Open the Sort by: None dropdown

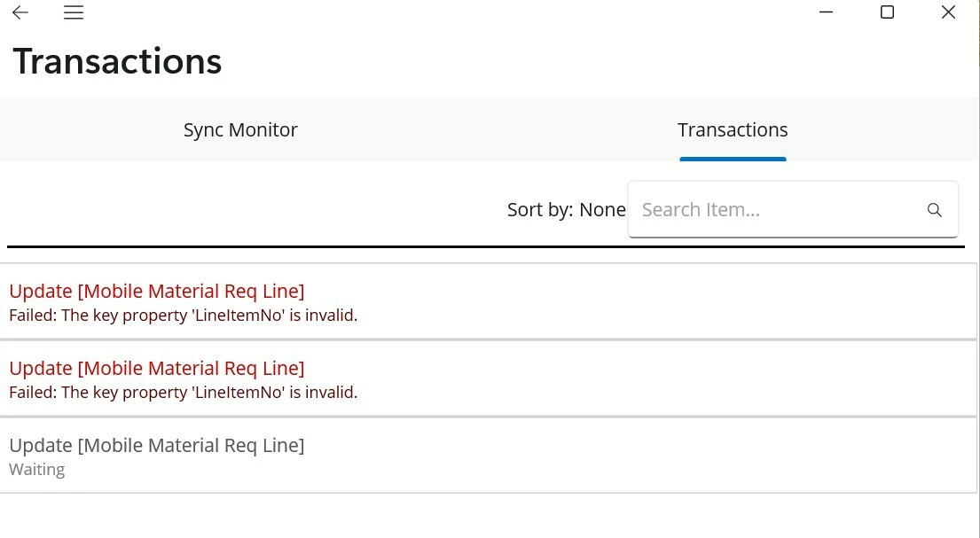566,210
